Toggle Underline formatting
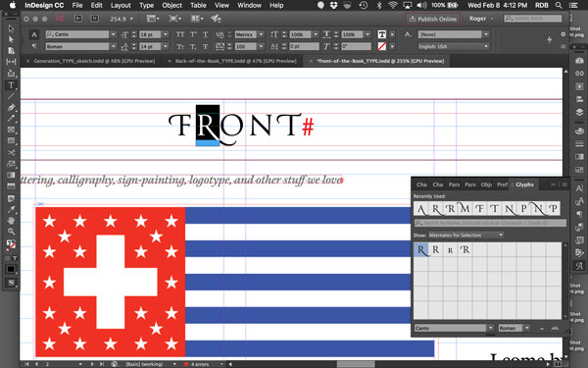 point(206,34)
